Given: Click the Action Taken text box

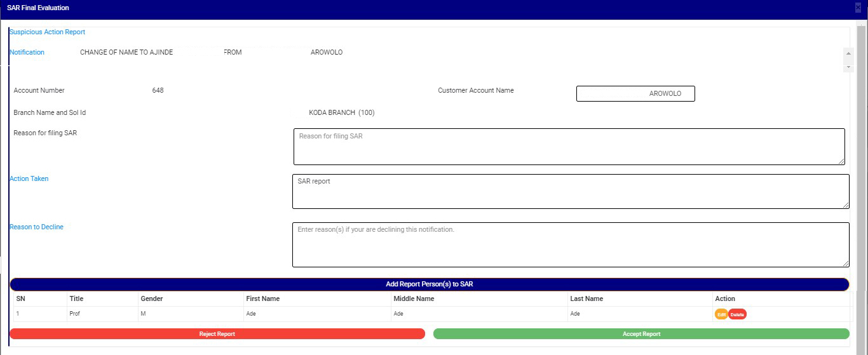Looking at the screenshot, I should [570, 191].
